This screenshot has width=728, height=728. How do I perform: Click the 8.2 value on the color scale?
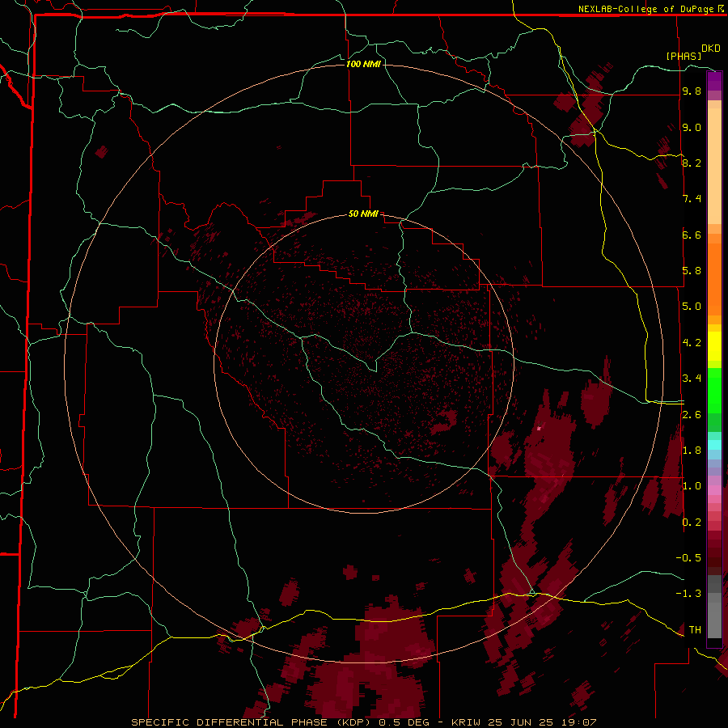692,163
